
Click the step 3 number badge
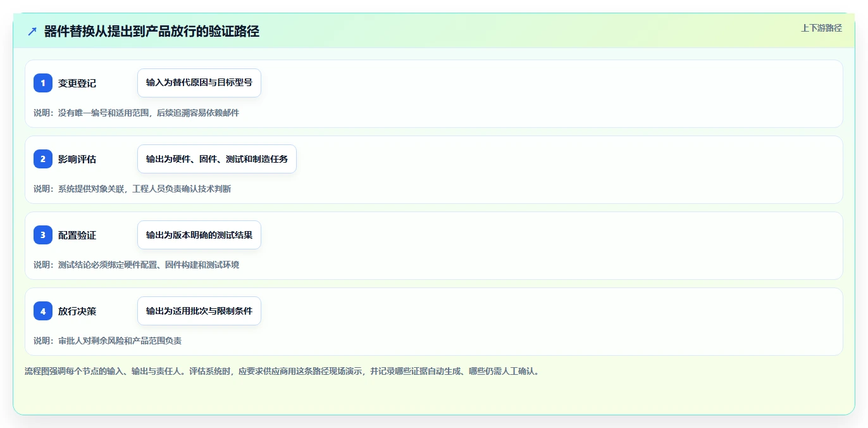coord(43,235)
